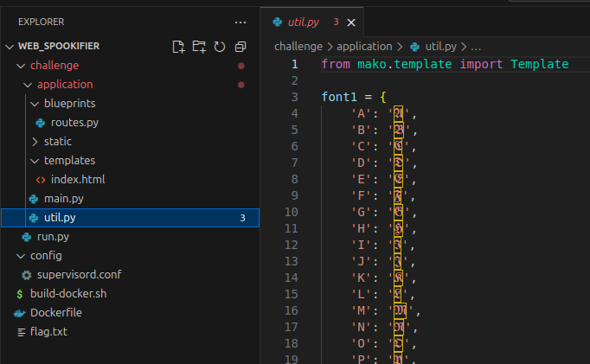Click the Python icon in util.py tab
The height and width of the screenshot is (364, 590).
coord(278,22)
